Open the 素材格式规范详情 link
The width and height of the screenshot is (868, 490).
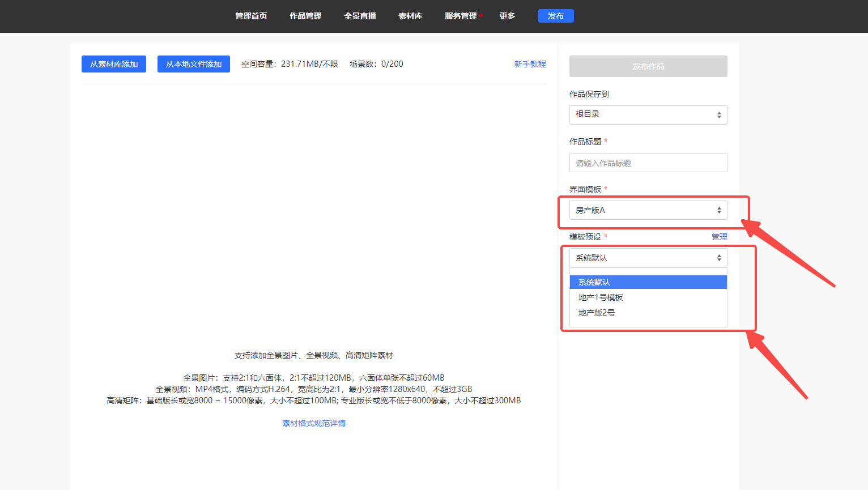click(314, 423)
